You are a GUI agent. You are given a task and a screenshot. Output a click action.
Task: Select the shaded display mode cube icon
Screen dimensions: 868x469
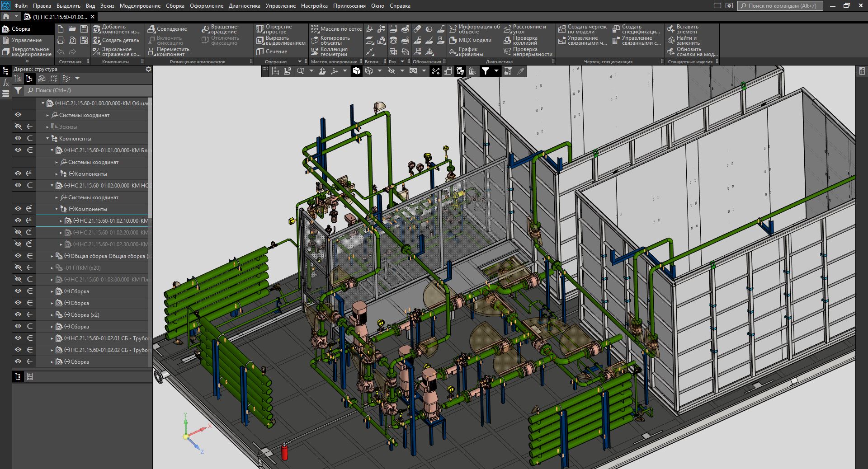tap(357, 71)
